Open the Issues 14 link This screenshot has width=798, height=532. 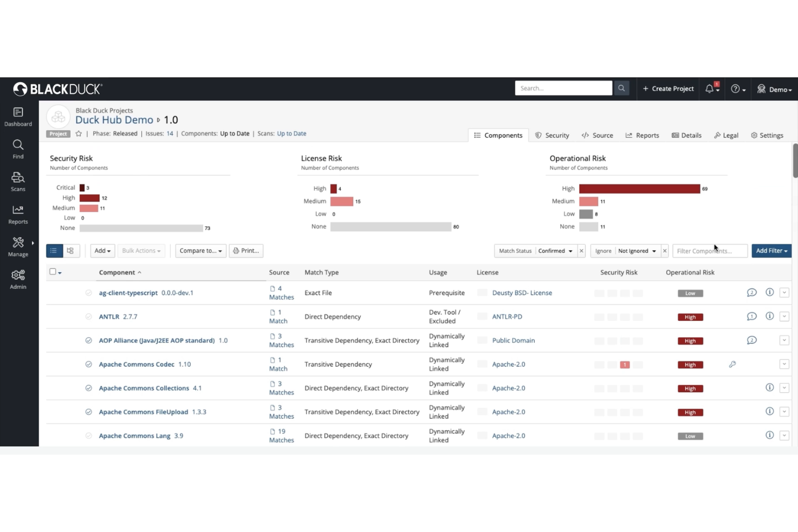[170, 134]
